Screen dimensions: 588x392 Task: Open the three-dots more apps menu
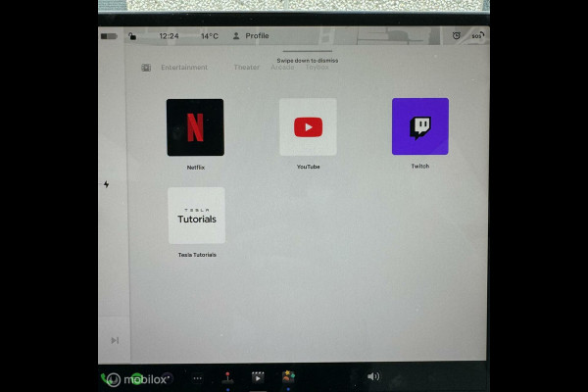(x=198, y=378)
